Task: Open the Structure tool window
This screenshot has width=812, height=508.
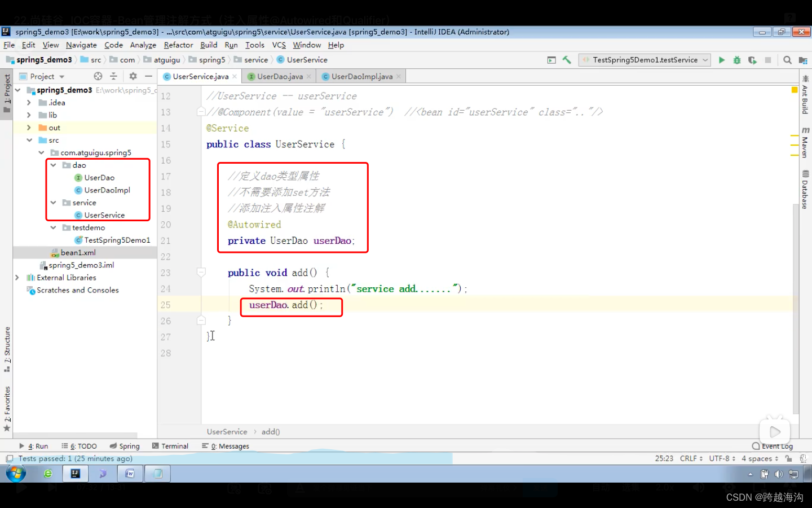Action: pyautogui.click(x=7, y=349)
